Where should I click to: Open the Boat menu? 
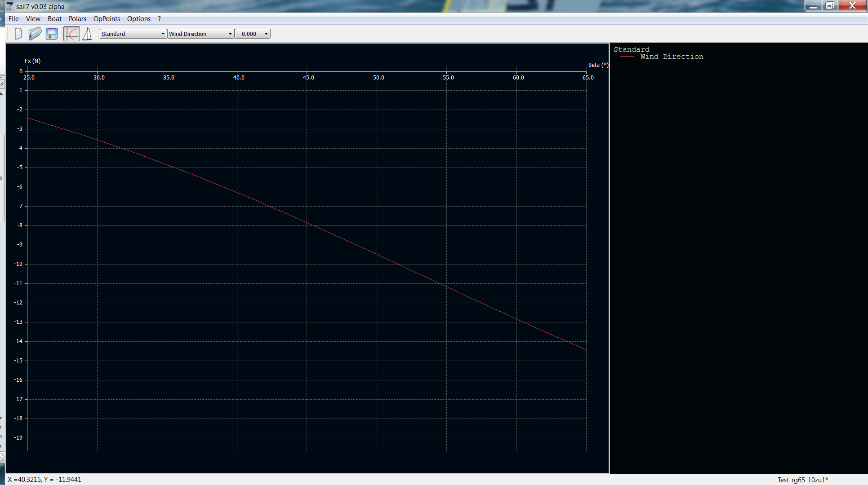[x=54, y=19]
